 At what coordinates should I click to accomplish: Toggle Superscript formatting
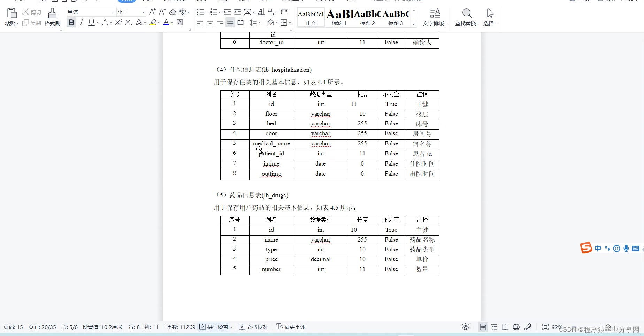pos(118,23)
